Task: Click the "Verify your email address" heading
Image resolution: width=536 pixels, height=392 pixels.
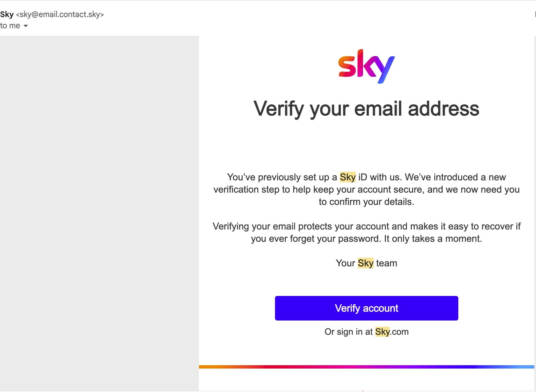Action: tap(366, 109)
